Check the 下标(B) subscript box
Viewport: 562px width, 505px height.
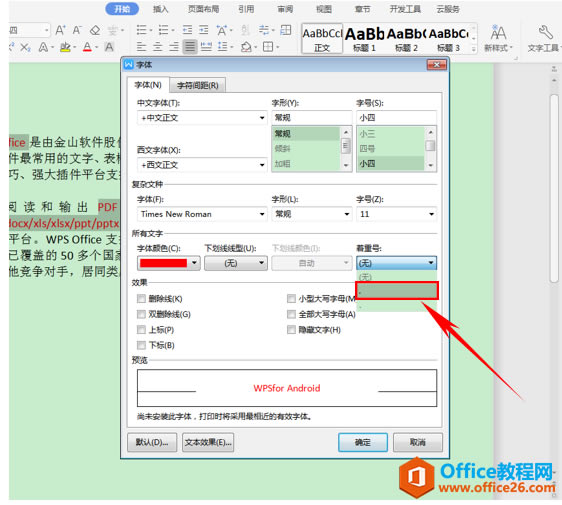click(141, 345)
